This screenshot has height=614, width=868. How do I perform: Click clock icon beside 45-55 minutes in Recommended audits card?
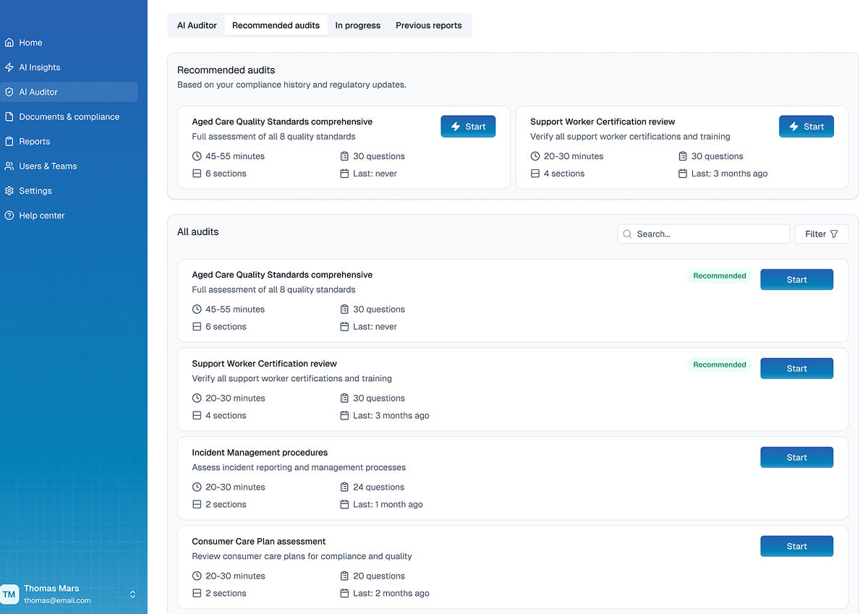click(x=197, y=156)
